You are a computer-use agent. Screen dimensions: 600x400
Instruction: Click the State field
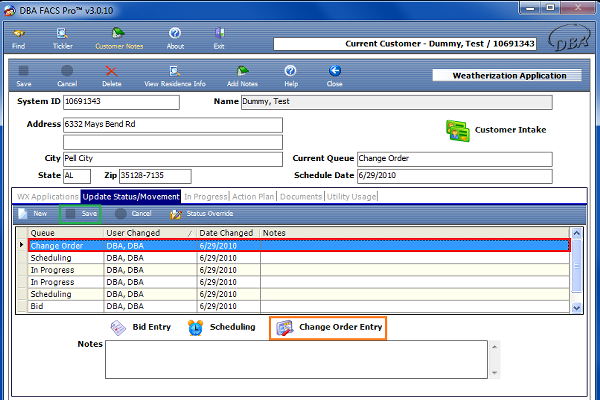click(x=77, y=176)
